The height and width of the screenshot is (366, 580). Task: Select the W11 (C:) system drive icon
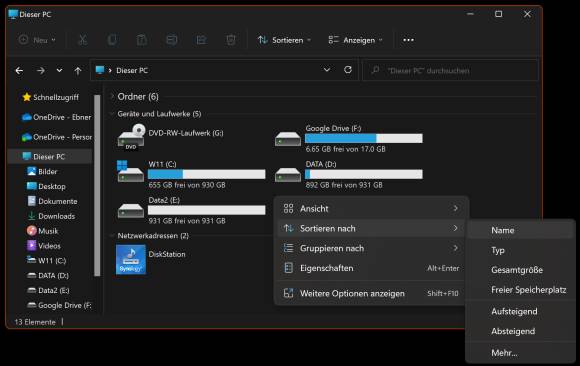[130, 171]
